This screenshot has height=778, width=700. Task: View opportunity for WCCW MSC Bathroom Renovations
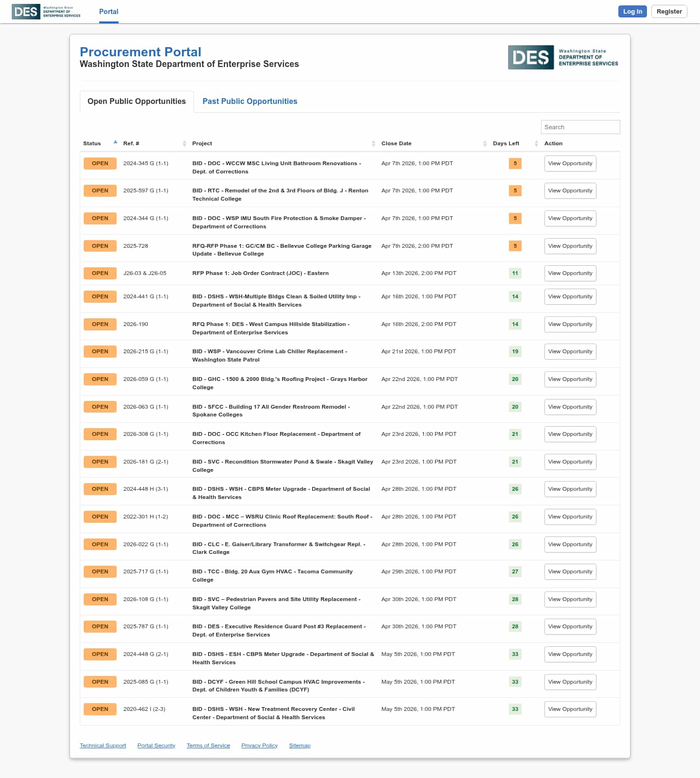[570, 163]
